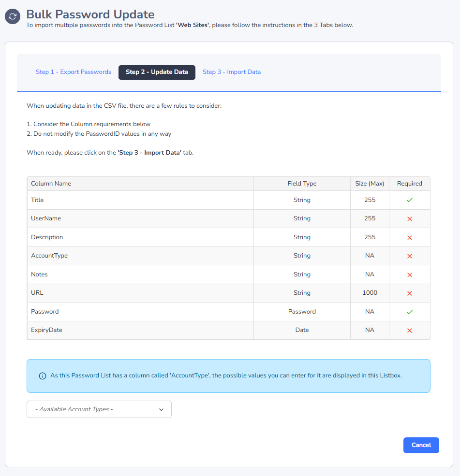Click the red X in UserName row
This screenshot has width=460, height=476.
pyautogui.click(x=409, y=219)
